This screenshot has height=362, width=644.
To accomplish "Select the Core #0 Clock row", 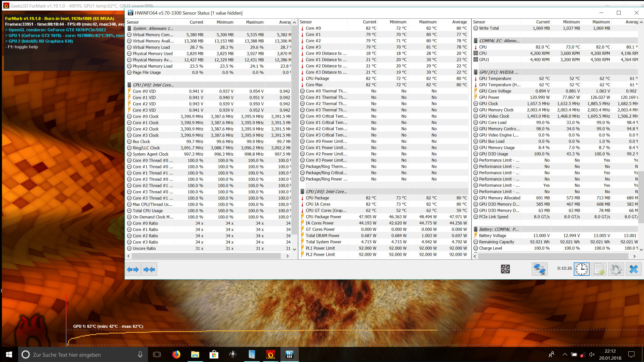I will pos(209,116).
